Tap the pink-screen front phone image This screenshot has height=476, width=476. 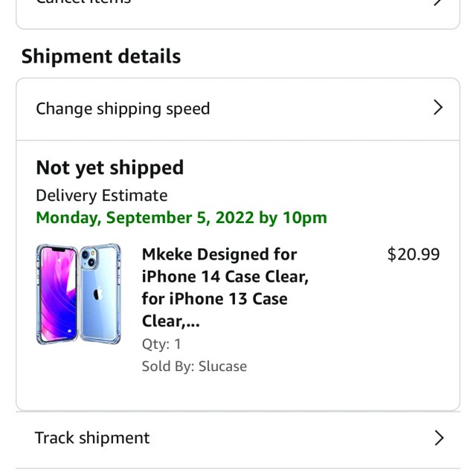pos(55,294)
